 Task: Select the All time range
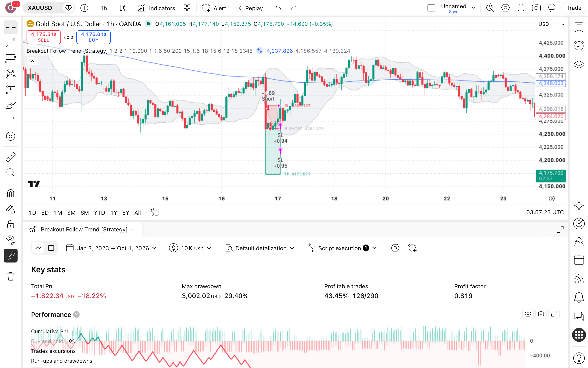138,212
